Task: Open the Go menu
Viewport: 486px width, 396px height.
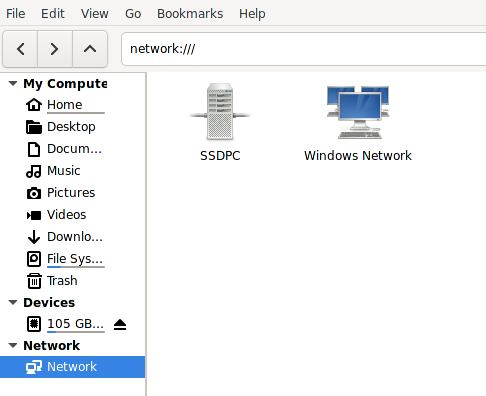Action: pyautogui.click(x=133, y=14)
